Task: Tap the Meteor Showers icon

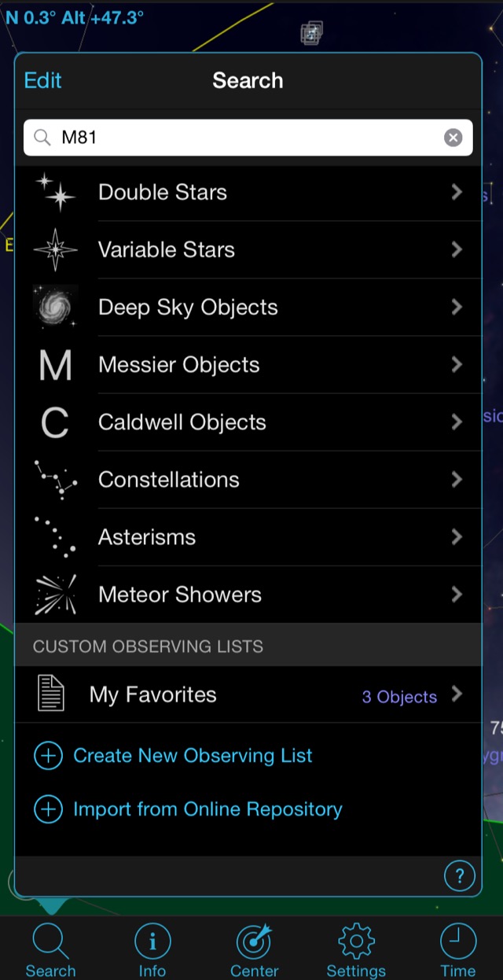Action: click(x=55, y=595)
